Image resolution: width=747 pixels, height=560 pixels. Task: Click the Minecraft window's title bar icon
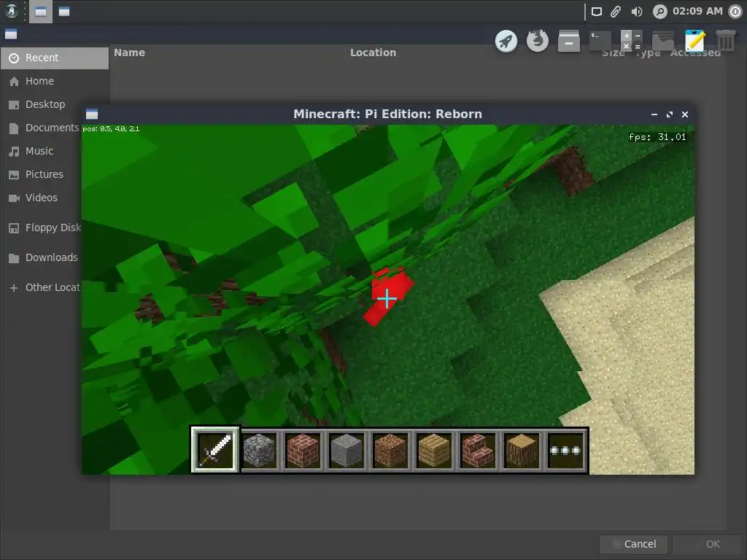pos(92,114)
